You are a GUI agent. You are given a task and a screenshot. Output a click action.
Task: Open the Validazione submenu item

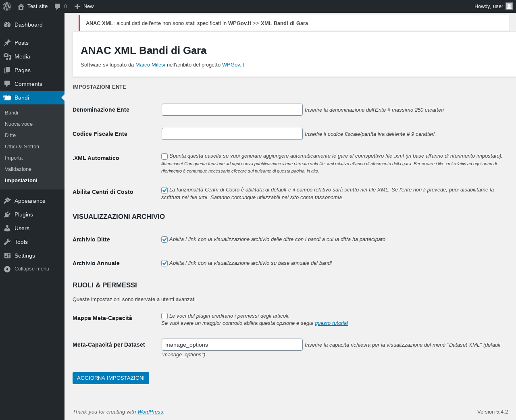[18, 169]
